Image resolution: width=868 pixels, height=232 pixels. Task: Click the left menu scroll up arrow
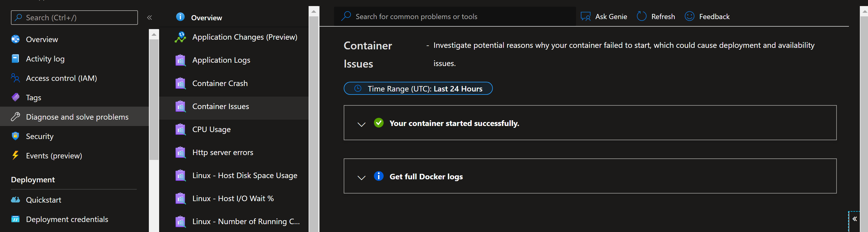[154, 35]
